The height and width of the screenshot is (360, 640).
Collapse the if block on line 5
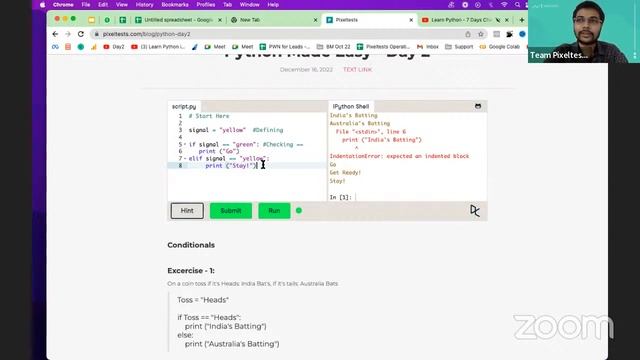click(185, 144)
